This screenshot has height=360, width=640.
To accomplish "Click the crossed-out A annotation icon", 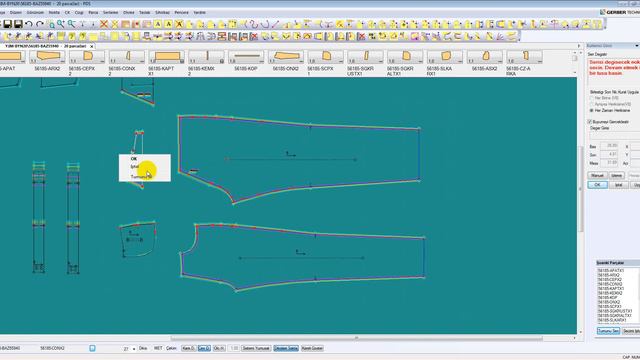I will (179, 24).
